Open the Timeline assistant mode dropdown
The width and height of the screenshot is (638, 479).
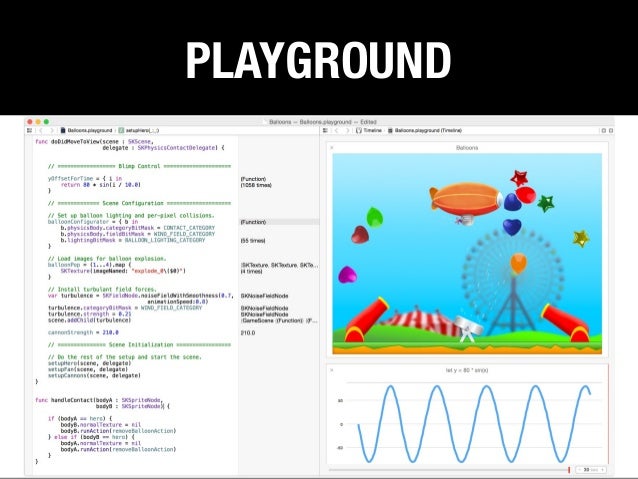369,131
